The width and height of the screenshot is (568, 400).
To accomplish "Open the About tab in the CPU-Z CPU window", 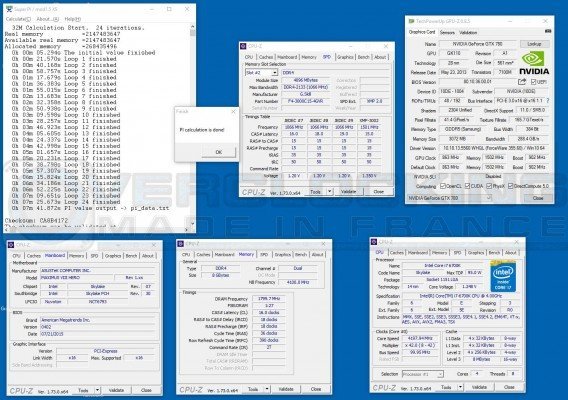I will coord(511,253).
